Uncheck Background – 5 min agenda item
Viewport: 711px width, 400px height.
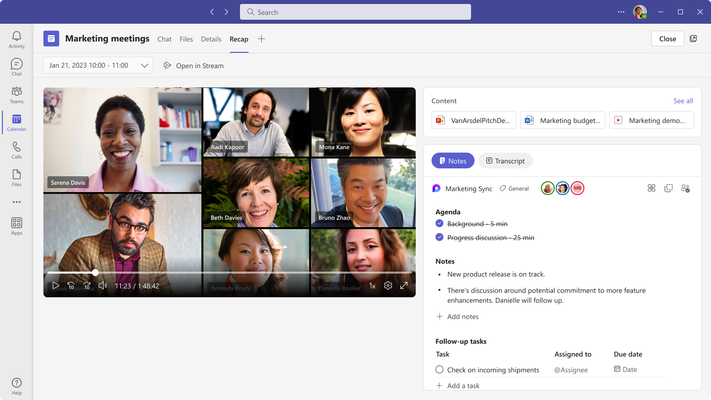439,223
